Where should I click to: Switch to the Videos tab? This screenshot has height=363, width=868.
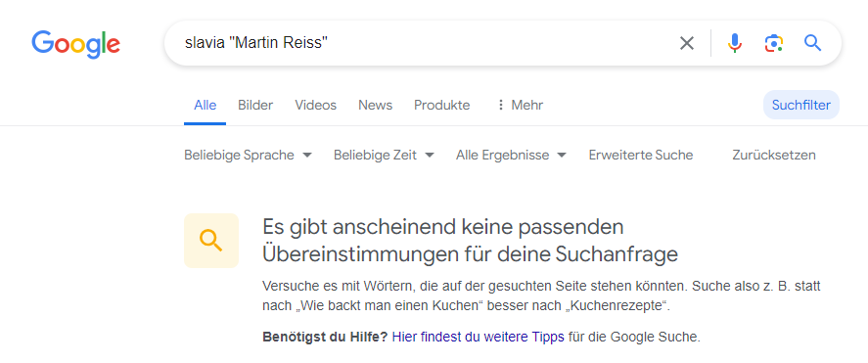coord(315,105)
